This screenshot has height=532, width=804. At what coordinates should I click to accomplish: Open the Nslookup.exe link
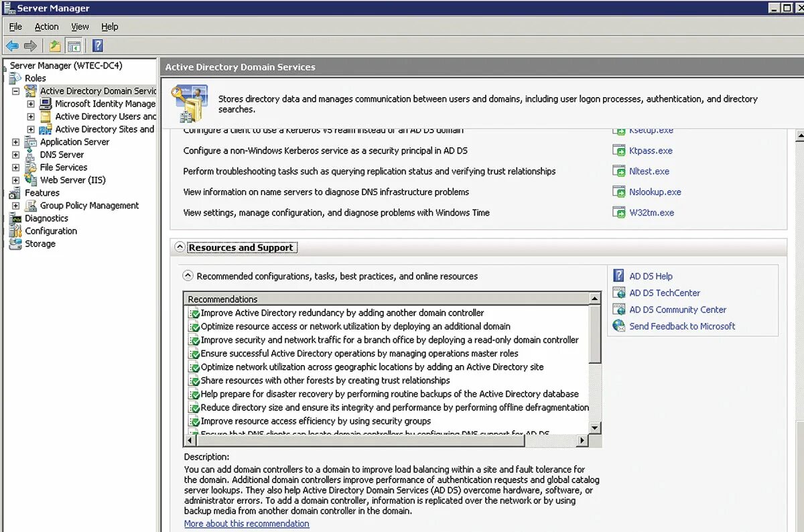pos(655,192)
